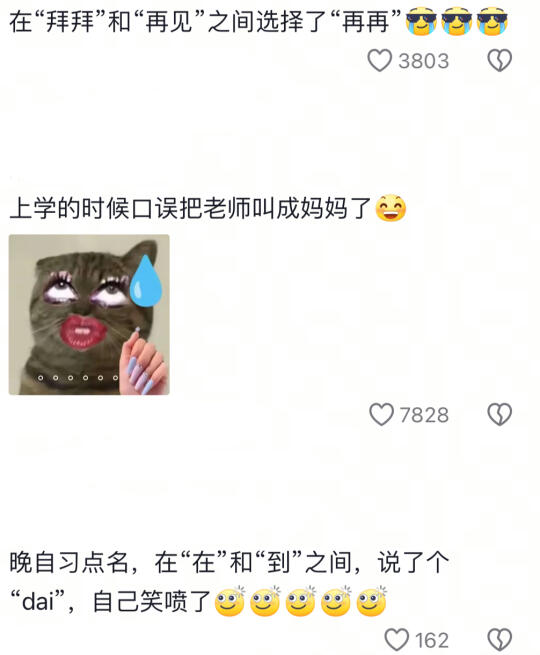
Task: Tap the last sunglasses crying emoji
Action: click(x=492, y=21)
